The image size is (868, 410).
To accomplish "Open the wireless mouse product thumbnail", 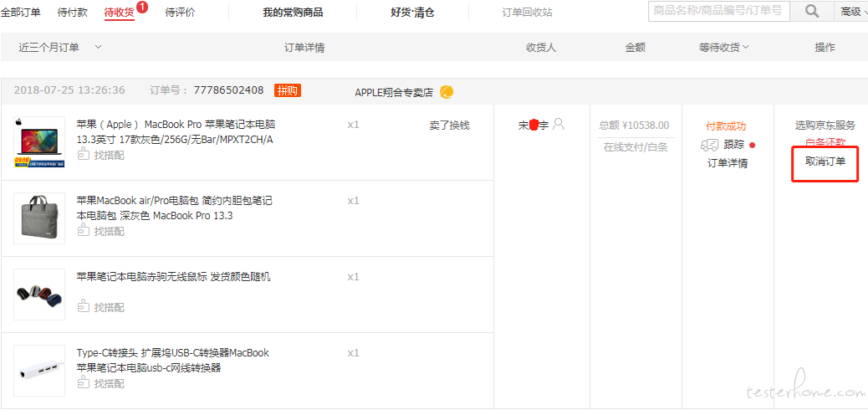I will 39,295.
